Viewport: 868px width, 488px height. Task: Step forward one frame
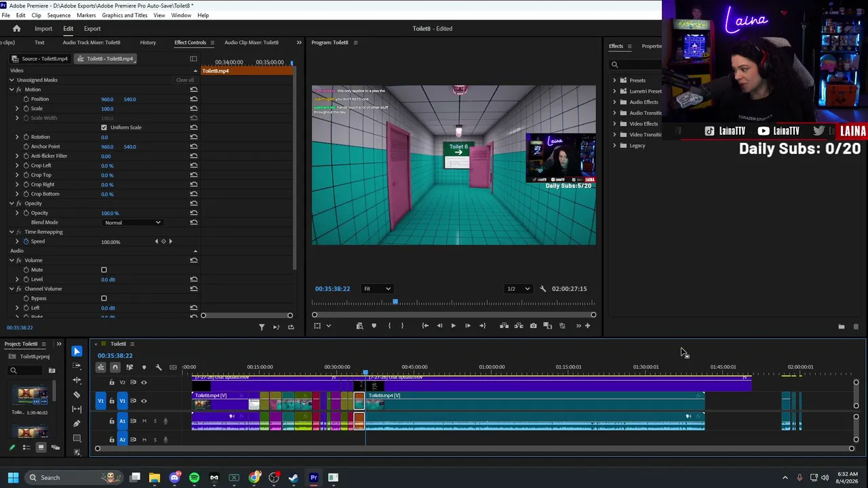point(467,326)
